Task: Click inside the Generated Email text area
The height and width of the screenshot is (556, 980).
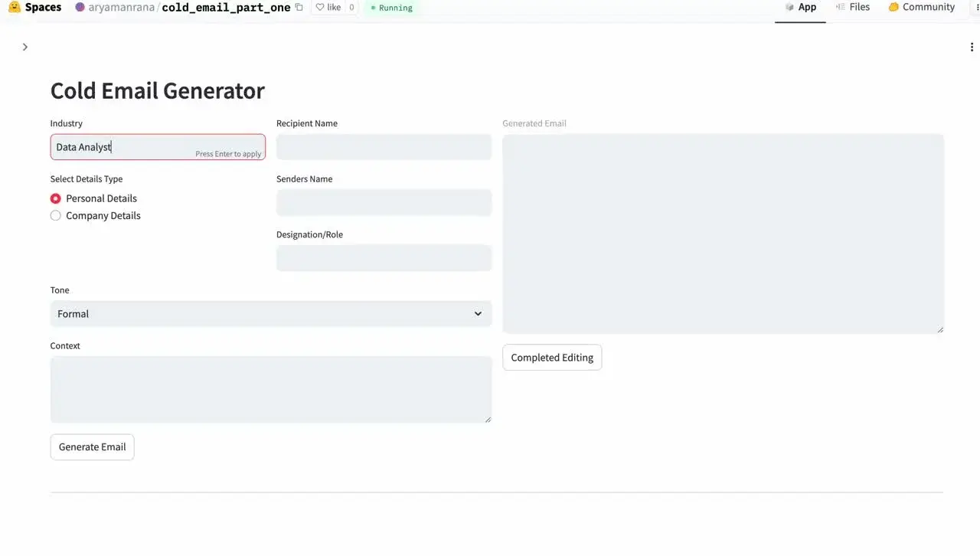Action: click(x=723, y=234)
